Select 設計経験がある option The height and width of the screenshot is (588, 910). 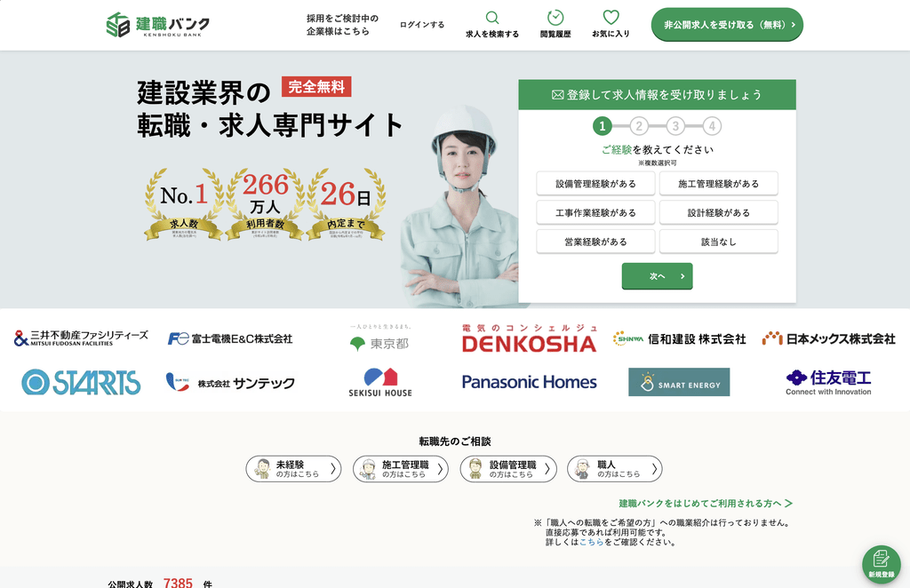pyautogui.click(x=718, y=213)
